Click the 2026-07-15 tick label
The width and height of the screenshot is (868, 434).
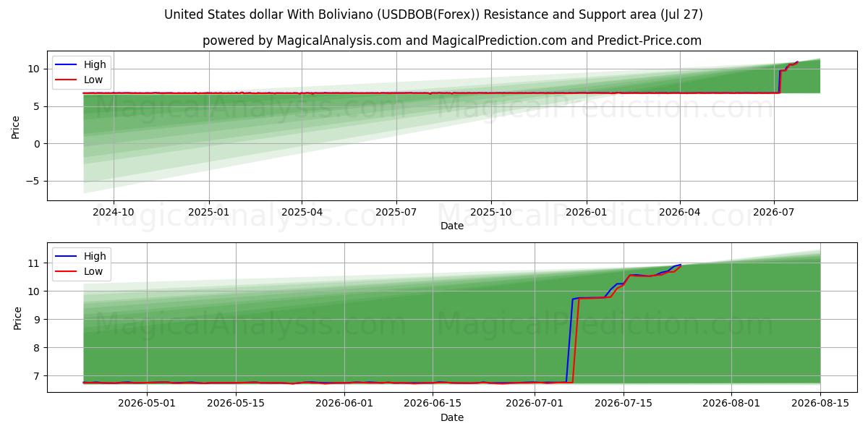pos(624,404)
